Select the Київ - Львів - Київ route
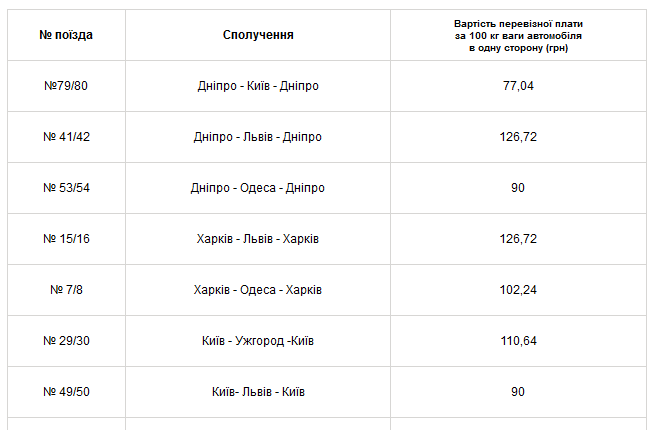654x430 pixels. pyautogui.click(x=258, y=392)
